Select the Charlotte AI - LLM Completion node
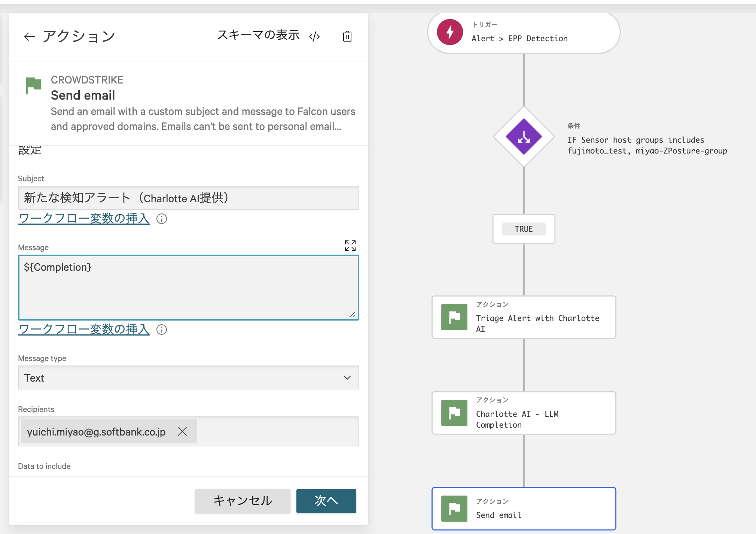 524,413
